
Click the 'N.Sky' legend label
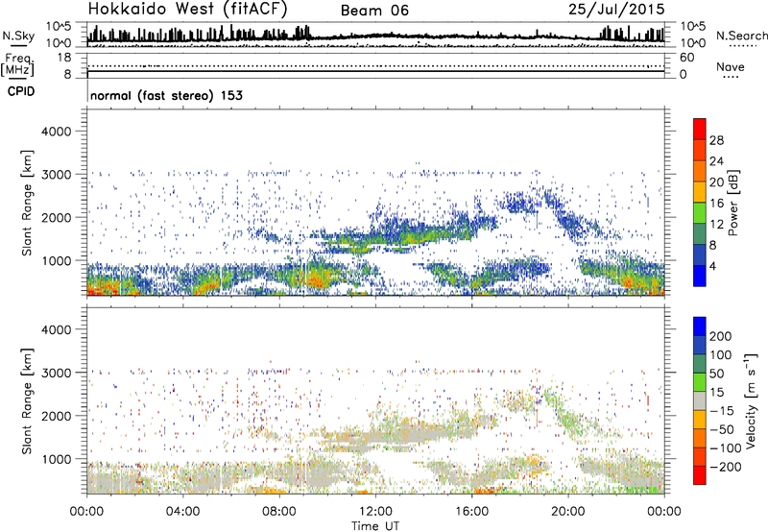(18, 36)
